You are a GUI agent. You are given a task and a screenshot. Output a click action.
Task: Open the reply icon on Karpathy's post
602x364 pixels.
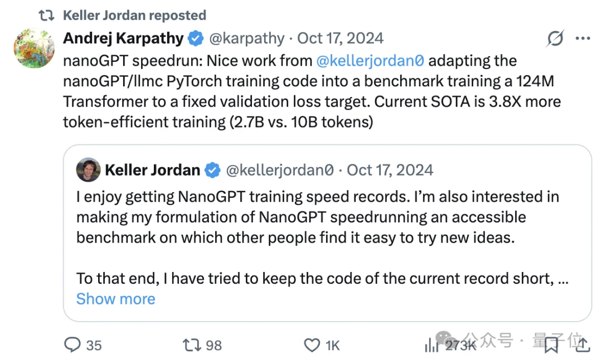point(73,346)
